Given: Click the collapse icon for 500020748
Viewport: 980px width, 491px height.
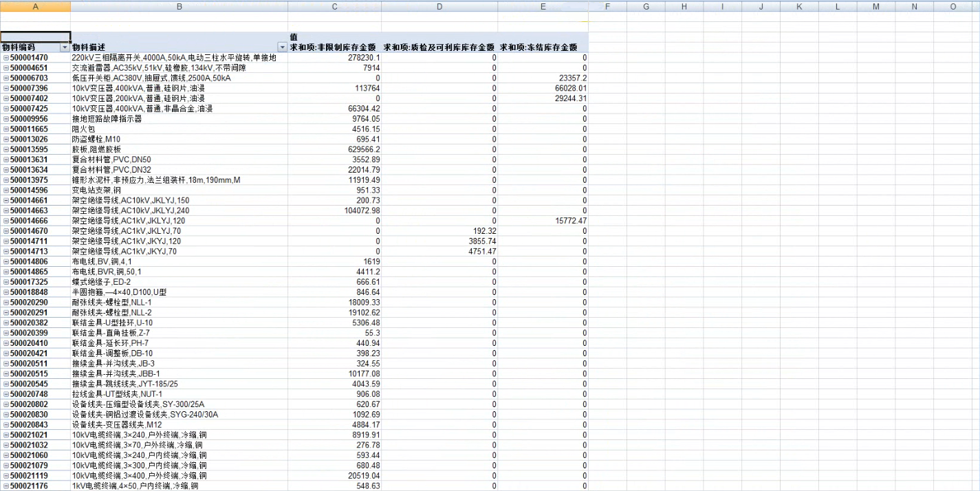Looking at the screenshot, I should [6, 394].
